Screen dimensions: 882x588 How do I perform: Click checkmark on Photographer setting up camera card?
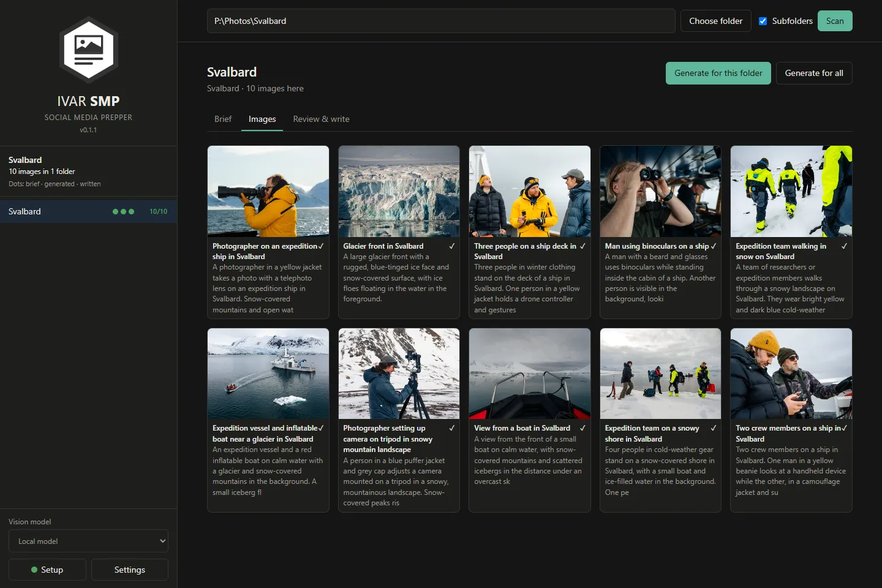tap(452, 428)
